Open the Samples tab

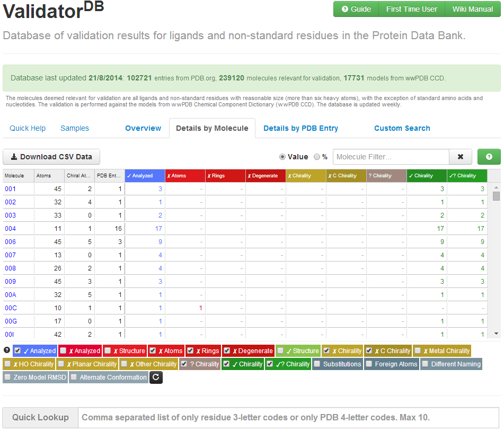[x=75, y=128]
